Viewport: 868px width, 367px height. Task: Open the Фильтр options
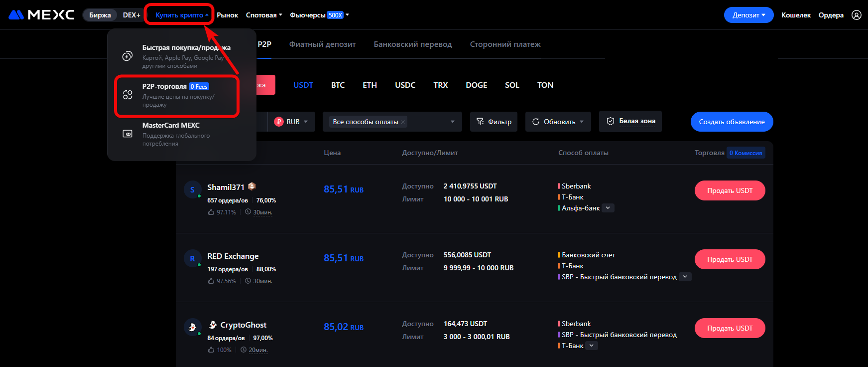pyautogui.click(x=494, y=122)
